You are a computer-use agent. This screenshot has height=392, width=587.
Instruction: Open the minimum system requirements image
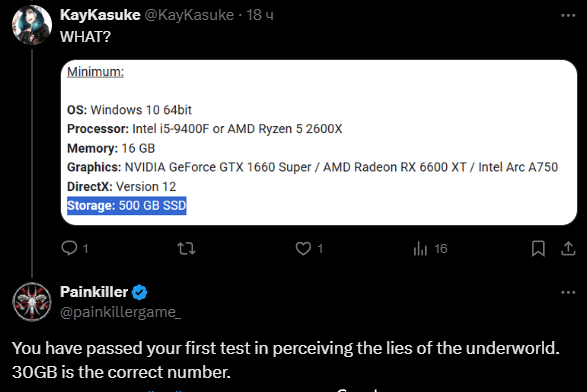319,142
